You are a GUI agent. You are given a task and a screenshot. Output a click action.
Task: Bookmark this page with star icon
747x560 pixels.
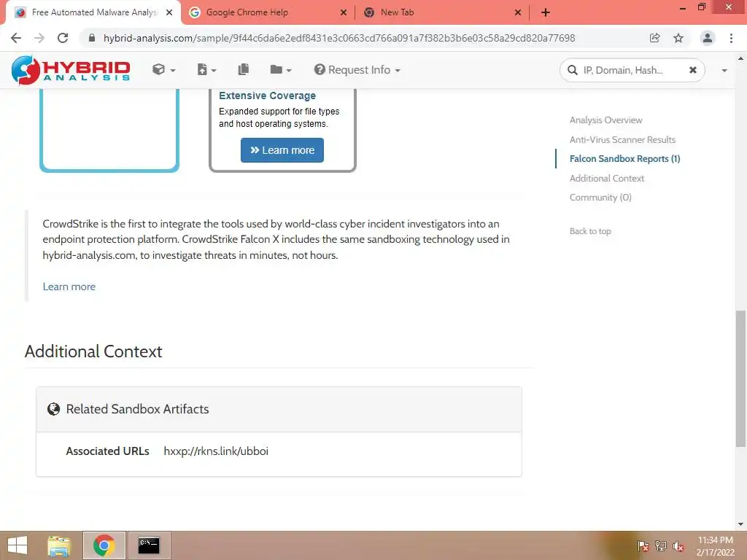coord(678,38)
